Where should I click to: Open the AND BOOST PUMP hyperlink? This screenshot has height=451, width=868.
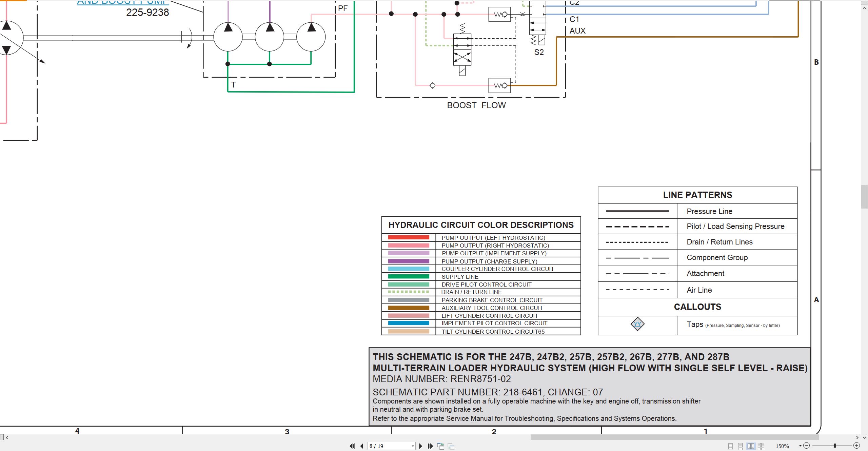[123, 2]
